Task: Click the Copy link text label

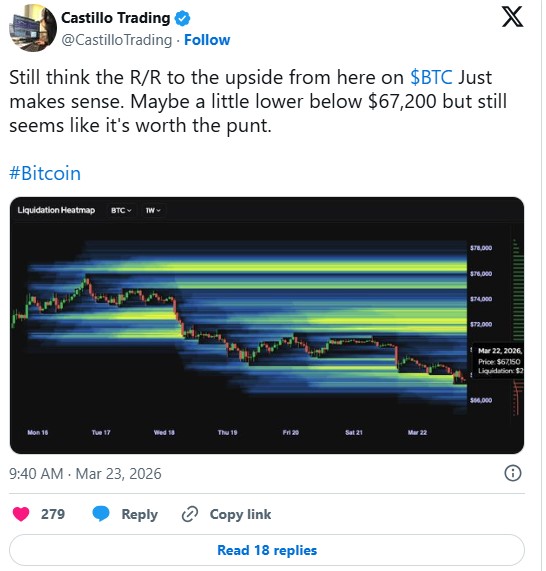Action: coord(240,514)
